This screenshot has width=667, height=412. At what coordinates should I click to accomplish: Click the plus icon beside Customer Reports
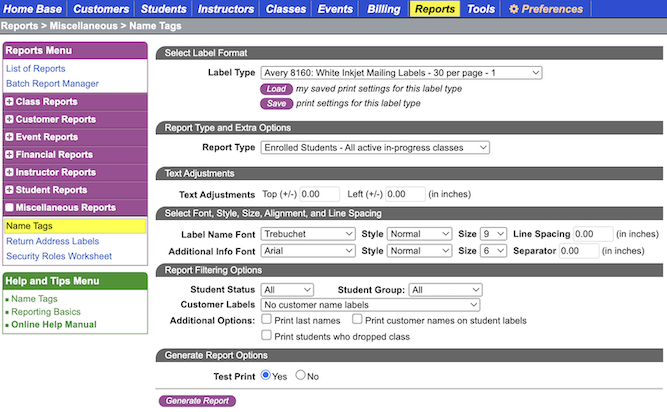(x=10, y=120)
